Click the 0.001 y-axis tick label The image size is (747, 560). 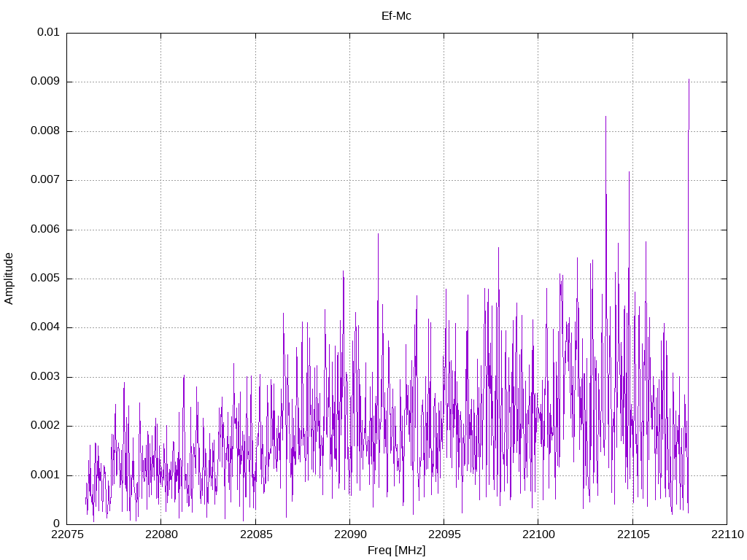[45, 475]
